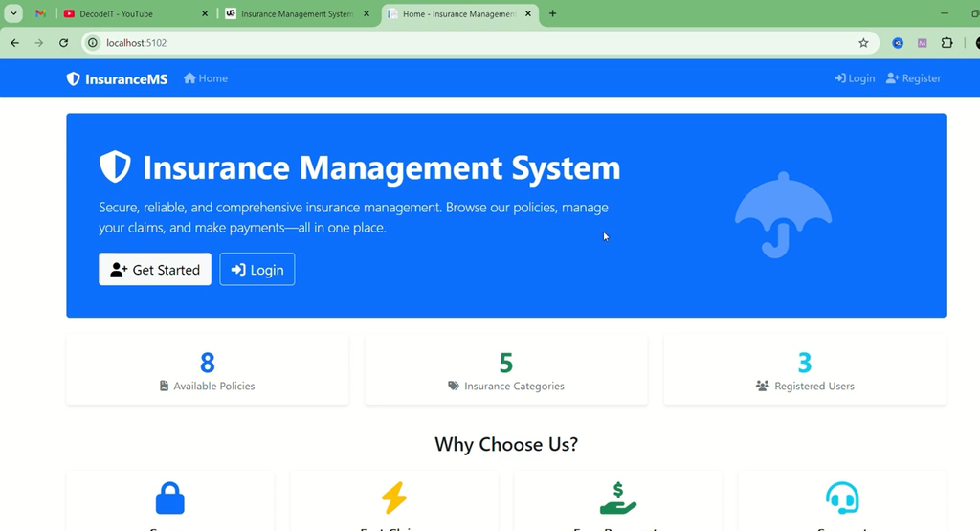This screenshot has height=531, width=980.
Task: Click the blue padlock feature icon
Action: [170, 498]
